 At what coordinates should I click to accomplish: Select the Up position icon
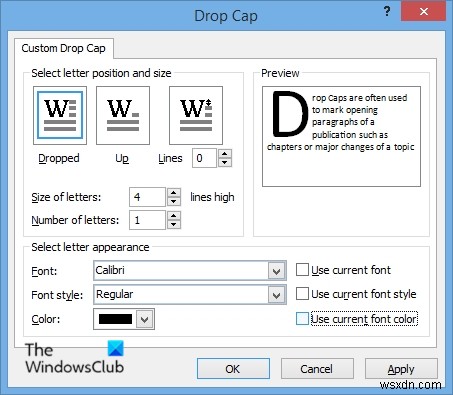click(123, 115)
